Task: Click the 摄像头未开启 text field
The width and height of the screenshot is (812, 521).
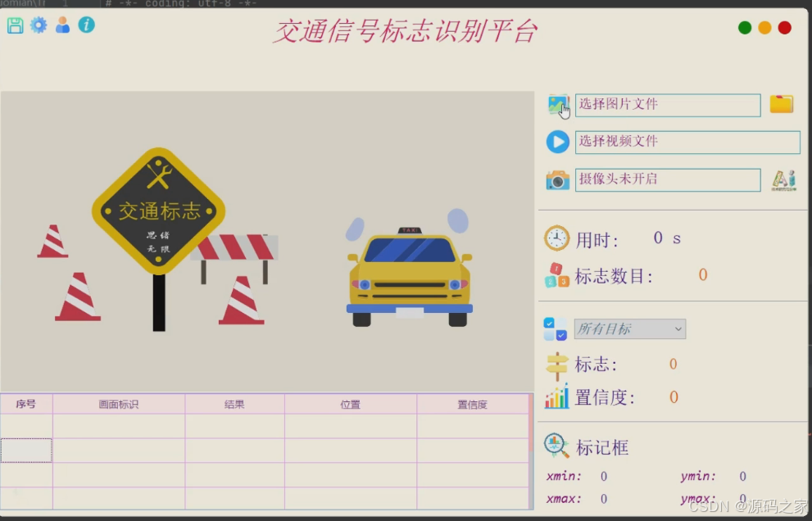Action: pos(668,179)
